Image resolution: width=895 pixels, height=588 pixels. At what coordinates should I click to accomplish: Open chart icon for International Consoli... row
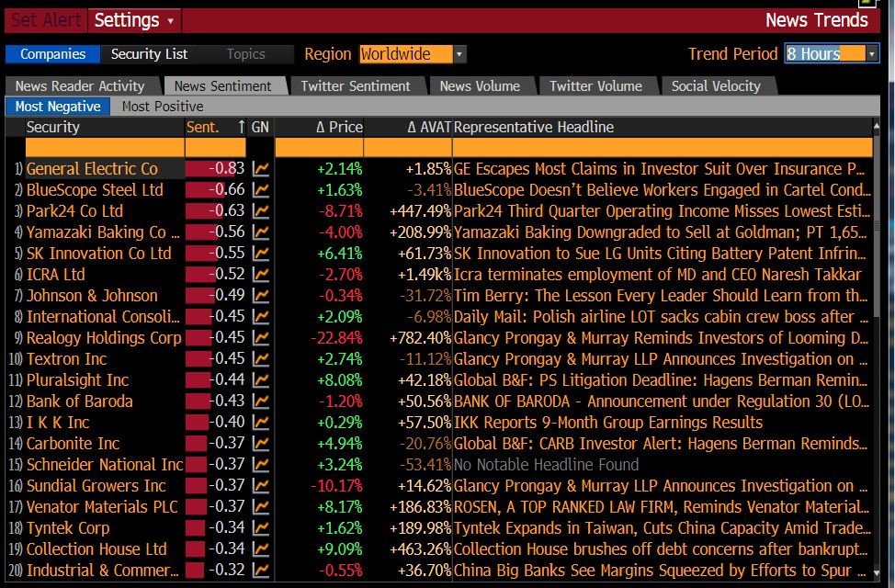pyautogui.click(x=261, y=317)
